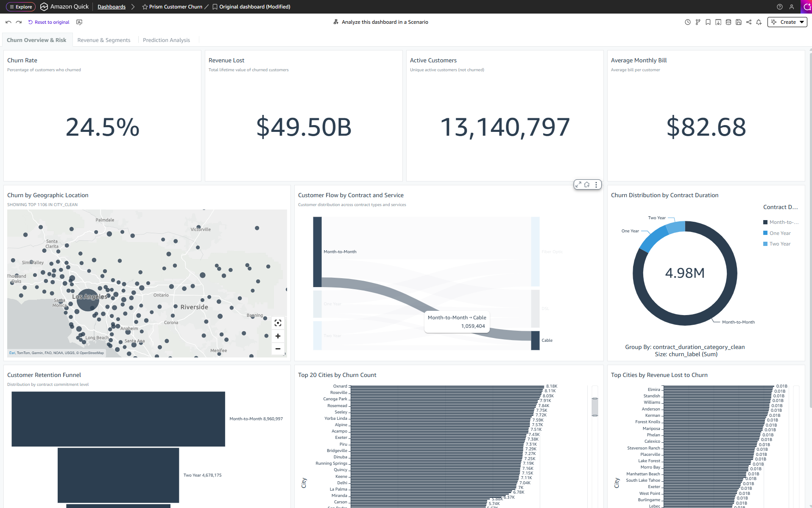Switch to Prediction Analysis tab

(x=166, y=40)
